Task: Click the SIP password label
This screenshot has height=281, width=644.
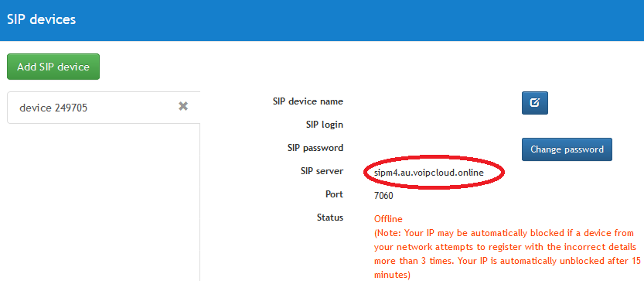Action: [315, 148]
